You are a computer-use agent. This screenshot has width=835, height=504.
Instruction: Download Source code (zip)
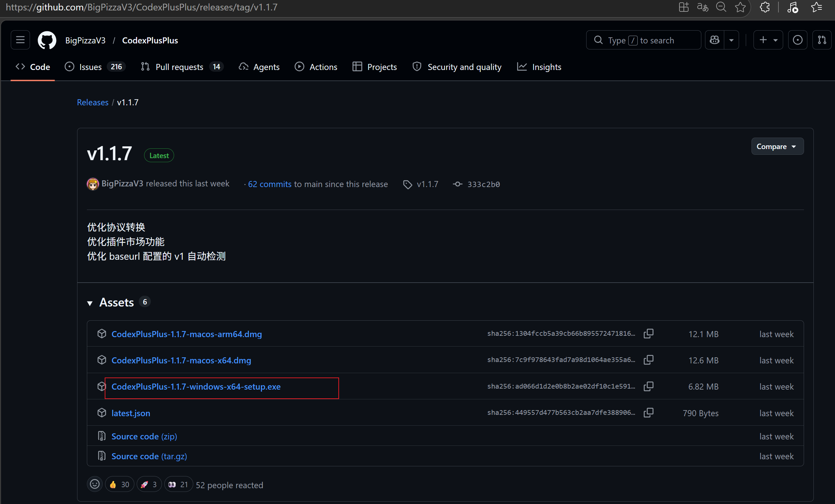coord(144,436)
